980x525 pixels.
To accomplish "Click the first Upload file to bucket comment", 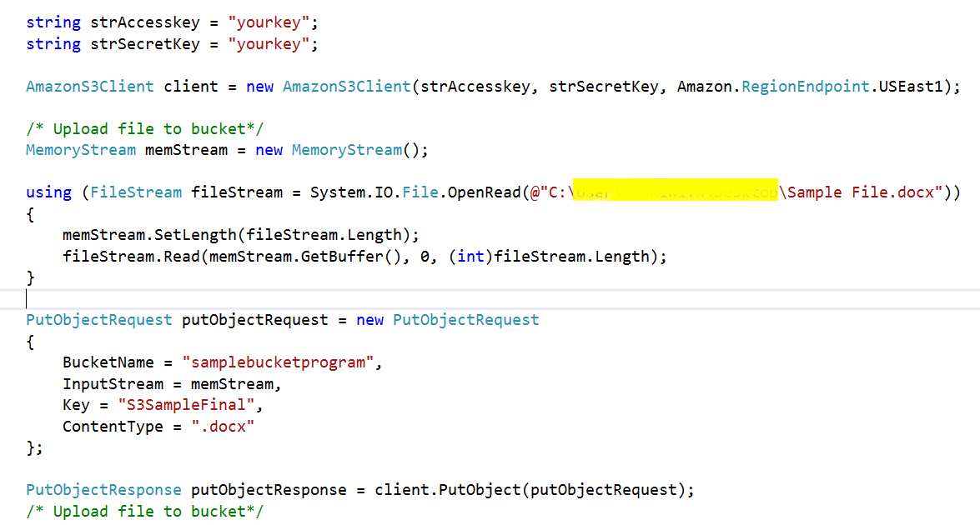I will (x=145, y=129).
